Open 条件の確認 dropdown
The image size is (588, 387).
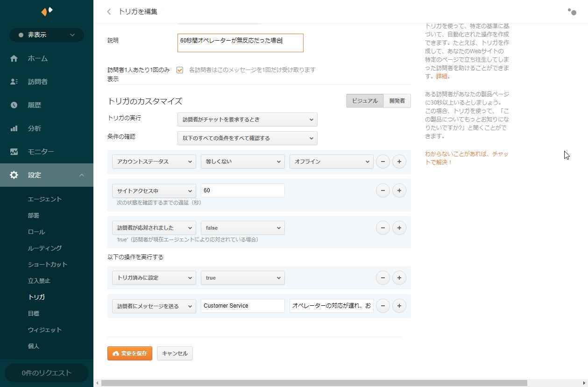248,138
